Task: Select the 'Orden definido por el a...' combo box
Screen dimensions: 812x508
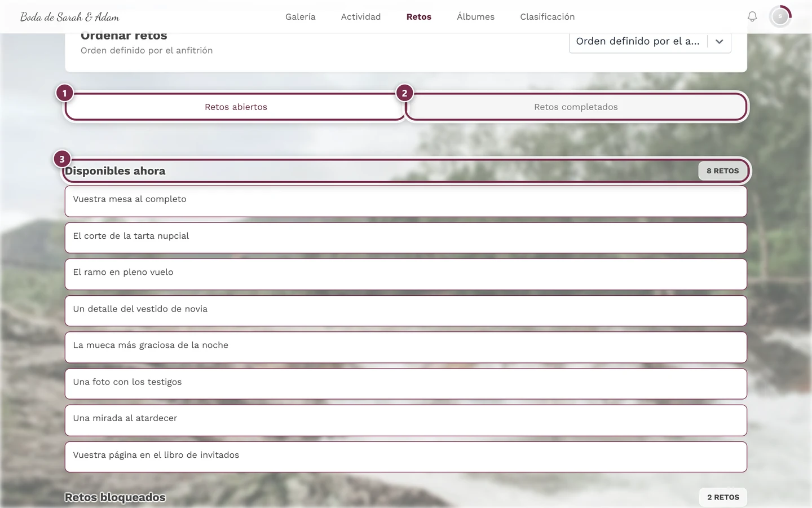Action: point(650,41)
